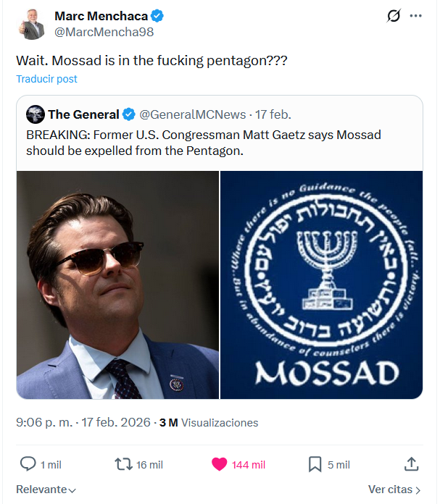Open the Mossad logo image
The height and width of the screenshot is (504, 440).
coord(321,285)
